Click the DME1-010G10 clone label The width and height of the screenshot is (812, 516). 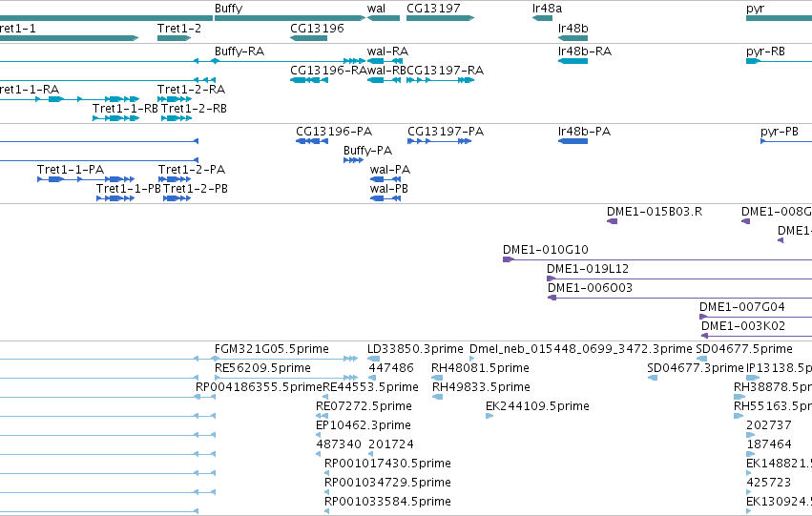pyautogui.click(x=545, y=250)
